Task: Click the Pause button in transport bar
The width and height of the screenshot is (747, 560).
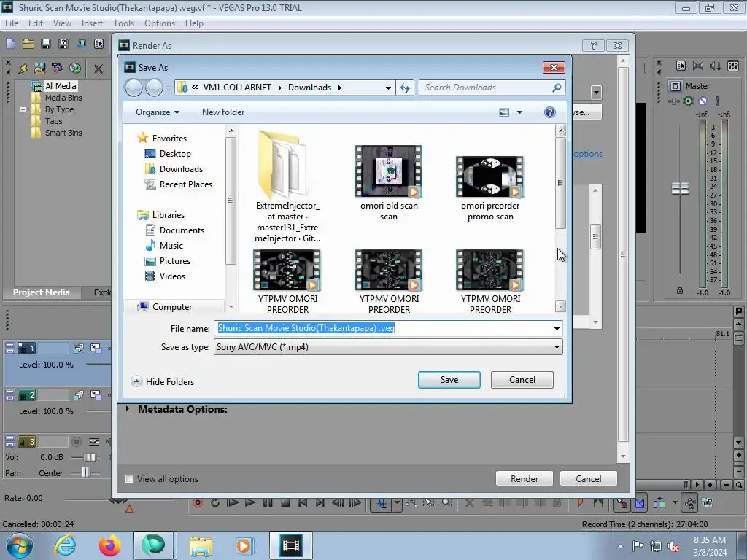Action: (268, 502)
